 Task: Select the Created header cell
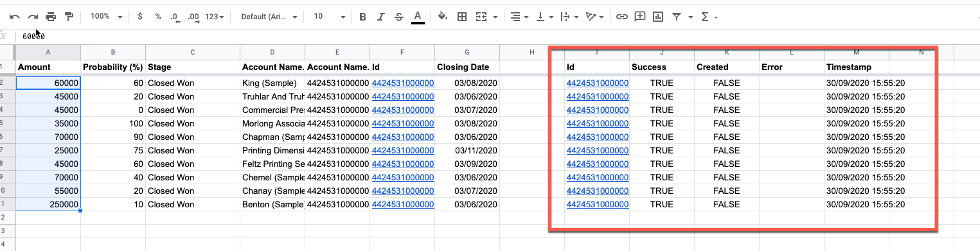(727, 67)
